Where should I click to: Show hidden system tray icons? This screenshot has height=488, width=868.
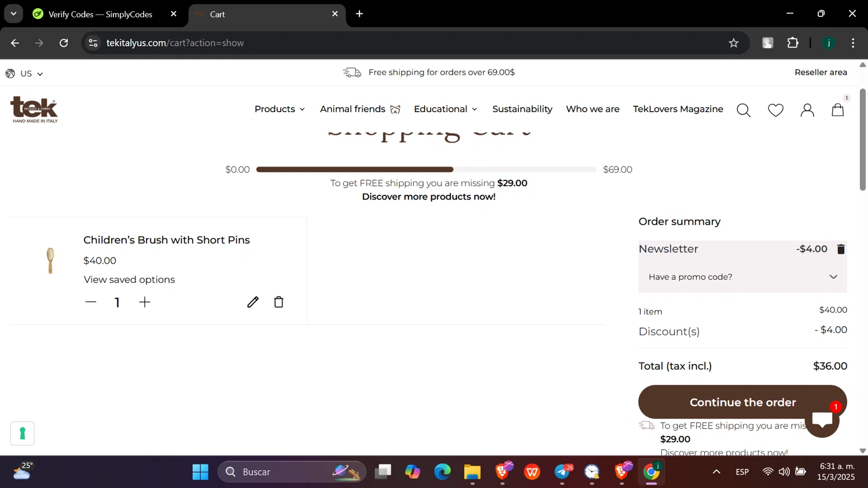(716, 472)
